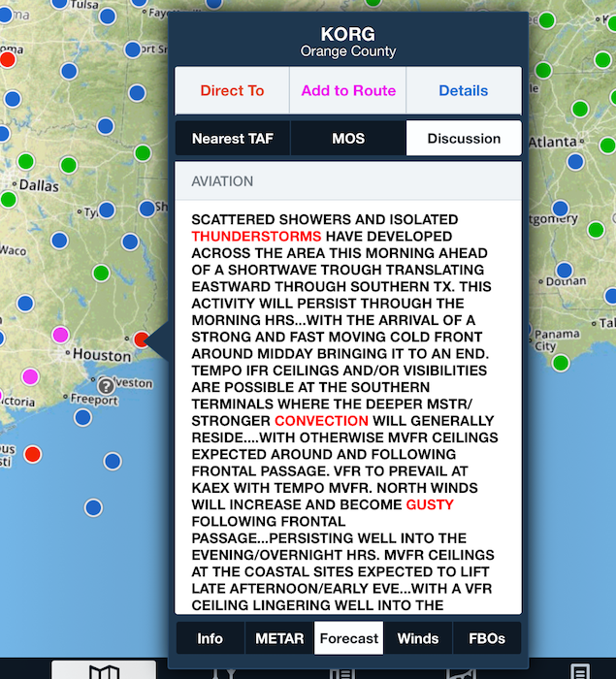Add KORG to the route
This screenshot has height=679, width=616.
click(348, 90)
